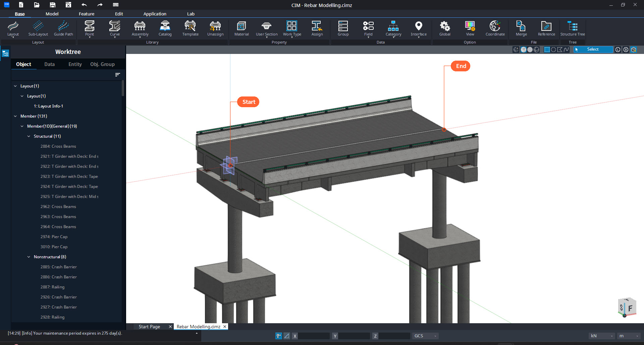Collapse the Member (131) tree node
This screenshot has width=644, height=345.
coord(15,116)
